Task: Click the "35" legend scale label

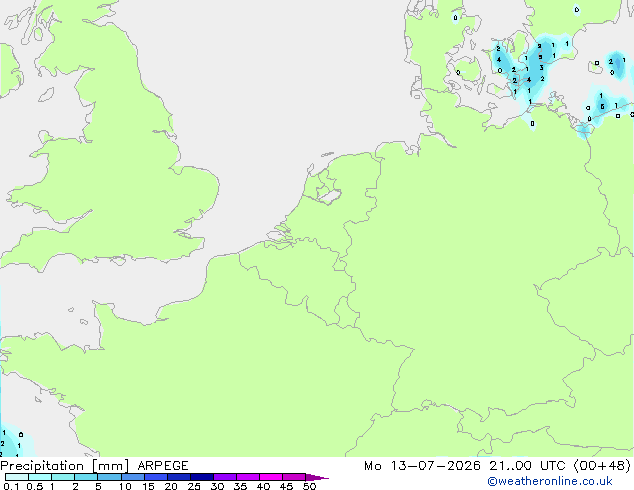Action: tap(240, 486)
